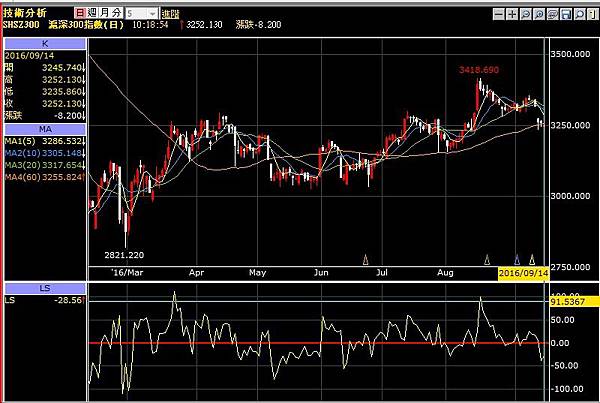Viewport: 600px width, 403px height.
Task: Open the 進階 advanced settings link
Action: [x=170, y=14]
